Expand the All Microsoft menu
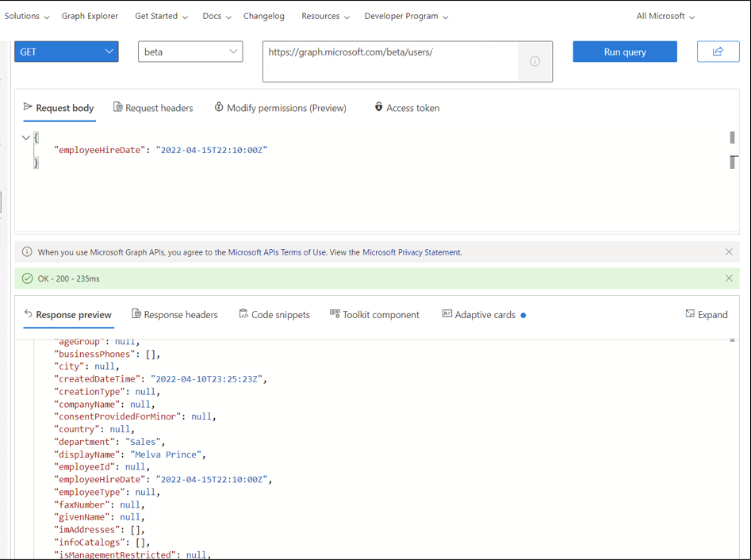The height and width of the screenshot is (560, 751). coord(665,16)
